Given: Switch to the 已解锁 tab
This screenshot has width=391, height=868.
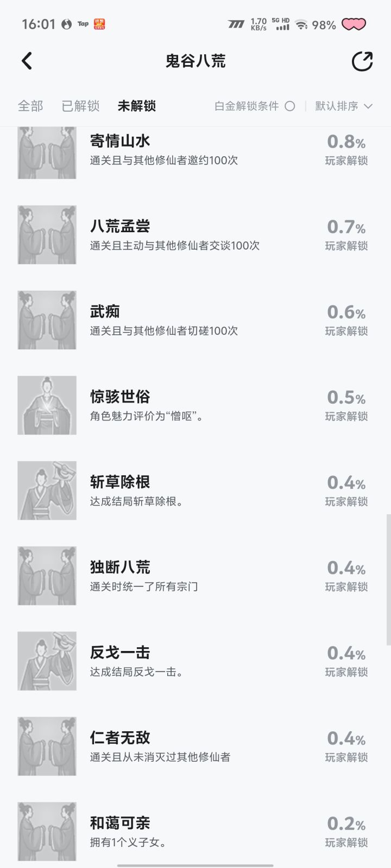Looking at the screenshot, I should pos(80,106).
